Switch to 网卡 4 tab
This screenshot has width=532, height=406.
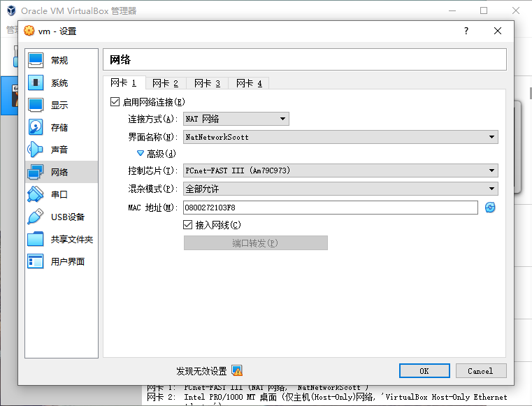(x=249, y=83)
